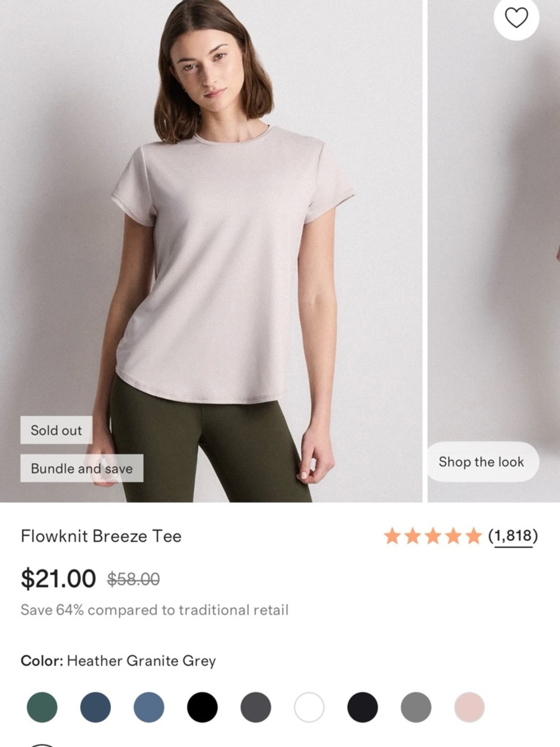This screenshot has height=747, width=560.
Task: Click the Flowknit Breeze Tee product title
Action: click(x=101, y=536)
